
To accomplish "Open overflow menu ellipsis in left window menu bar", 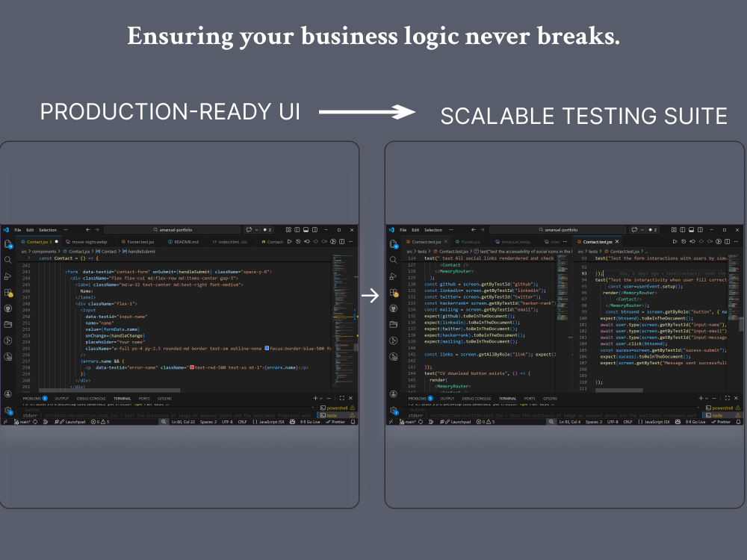I will (66, 230).
